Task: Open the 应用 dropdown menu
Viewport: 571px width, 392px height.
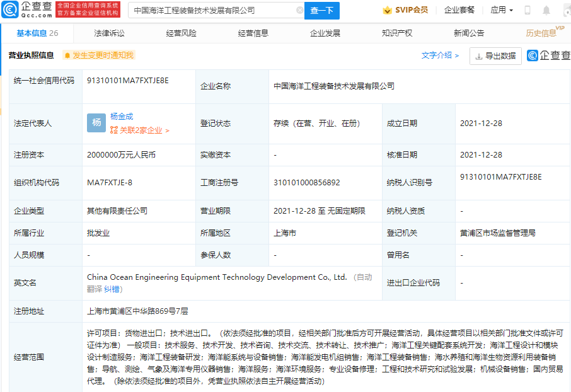Action: 502,11
